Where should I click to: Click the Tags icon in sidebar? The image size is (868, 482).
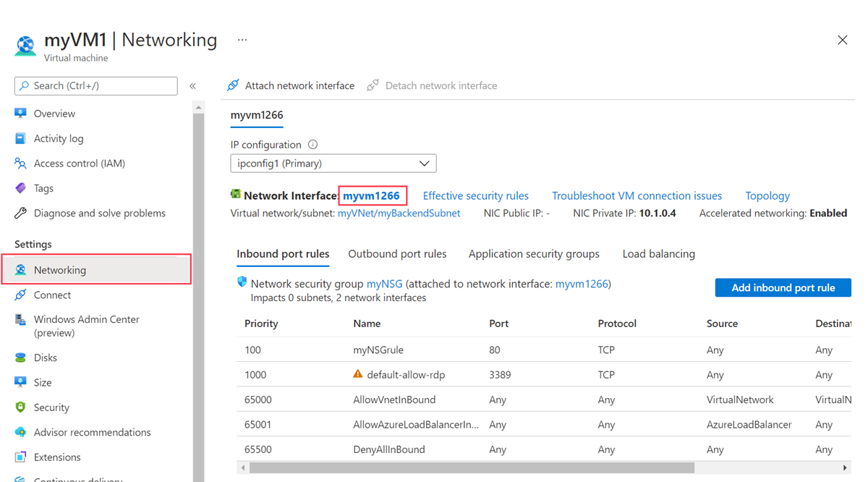pos(20,188)
